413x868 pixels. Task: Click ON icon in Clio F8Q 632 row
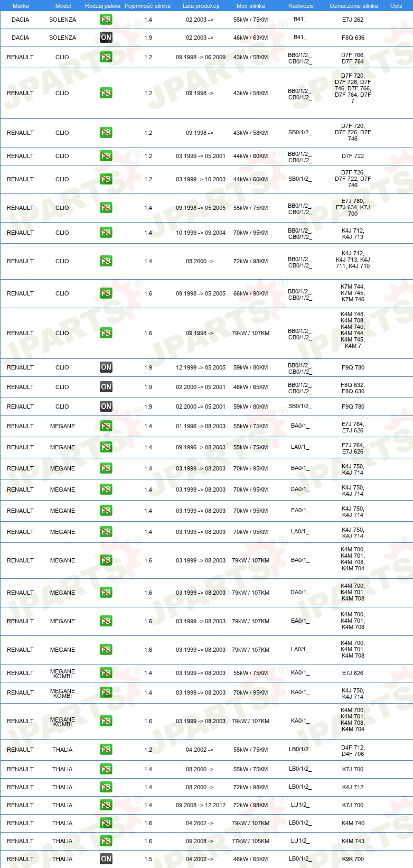click(x=106, y=387)
